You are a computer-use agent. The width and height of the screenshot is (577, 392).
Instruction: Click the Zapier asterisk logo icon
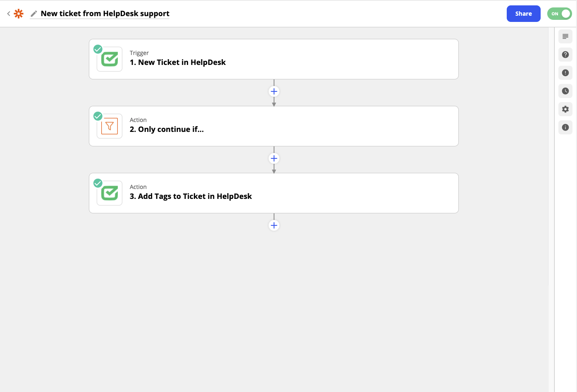pos(19,14)
